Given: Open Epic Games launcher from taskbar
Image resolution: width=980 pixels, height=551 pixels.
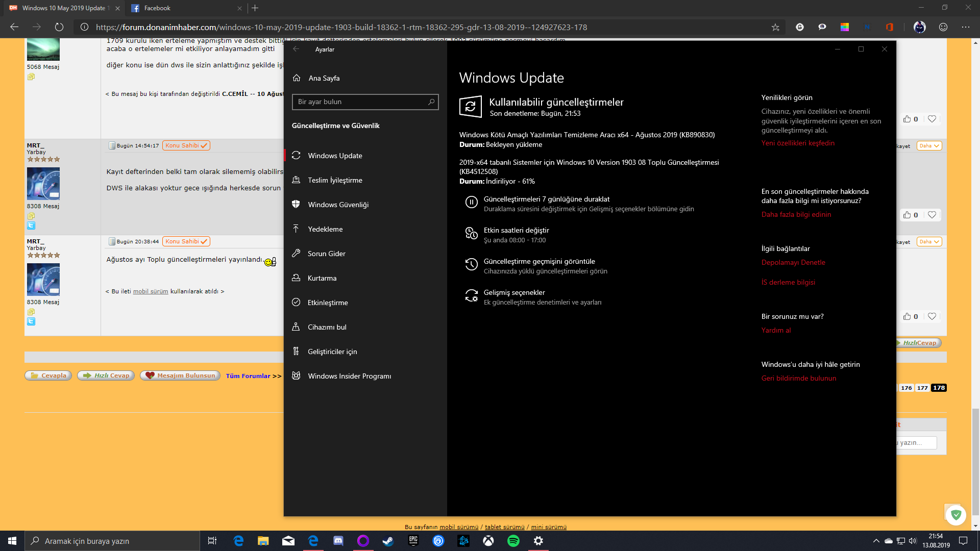Looking at the screenshot, I should pos(413,541).
